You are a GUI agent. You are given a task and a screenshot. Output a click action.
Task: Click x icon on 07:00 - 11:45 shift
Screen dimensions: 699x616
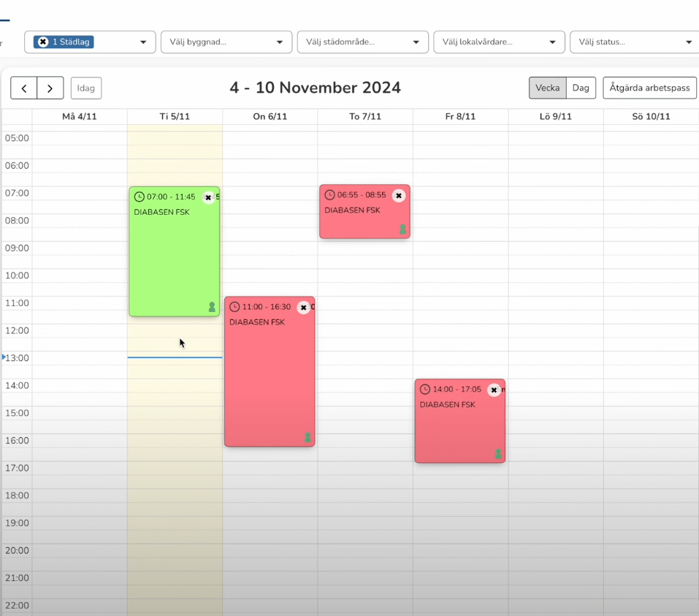tap(208, 197)
